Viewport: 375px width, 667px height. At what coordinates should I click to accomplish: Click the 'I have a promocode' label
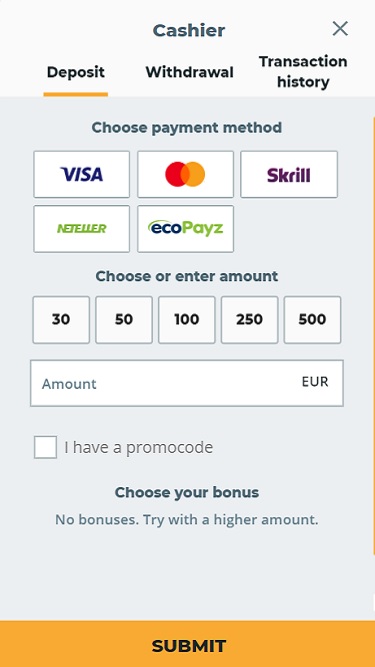(x=139, y=447)
